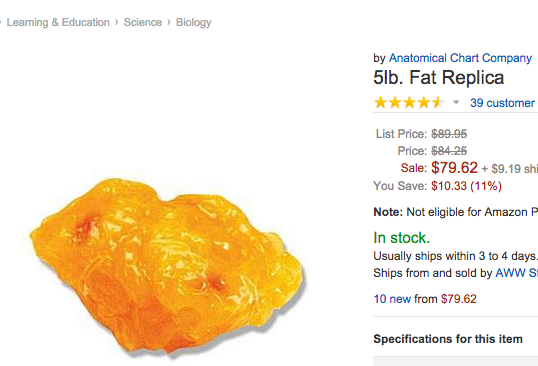Click the Sale price $79.62
The height and width of the screenshot is (366, 538).
pos(454,168)
